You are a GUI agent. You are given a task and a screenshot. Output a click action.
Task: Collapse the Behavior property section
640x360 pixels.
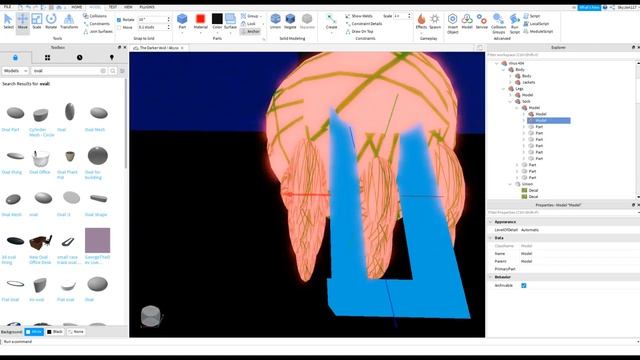(x=491, y=277)
